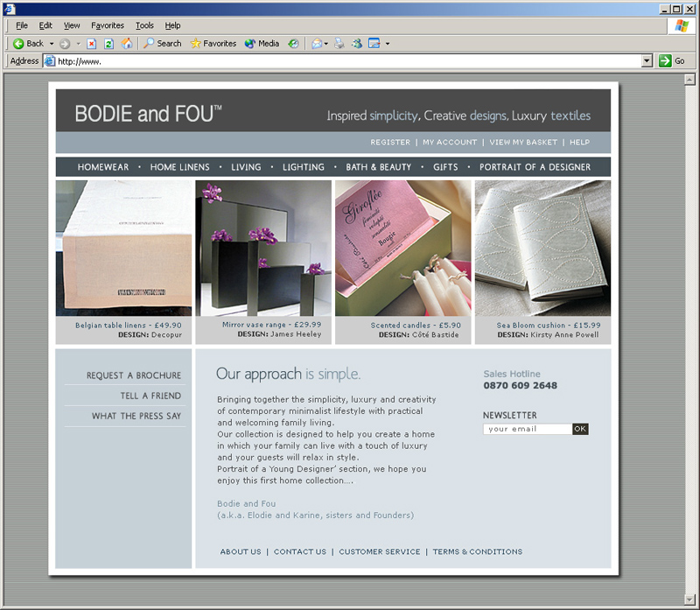
Task: Open CUSTOMER SERVICE footer link
Action: point(380,551)
